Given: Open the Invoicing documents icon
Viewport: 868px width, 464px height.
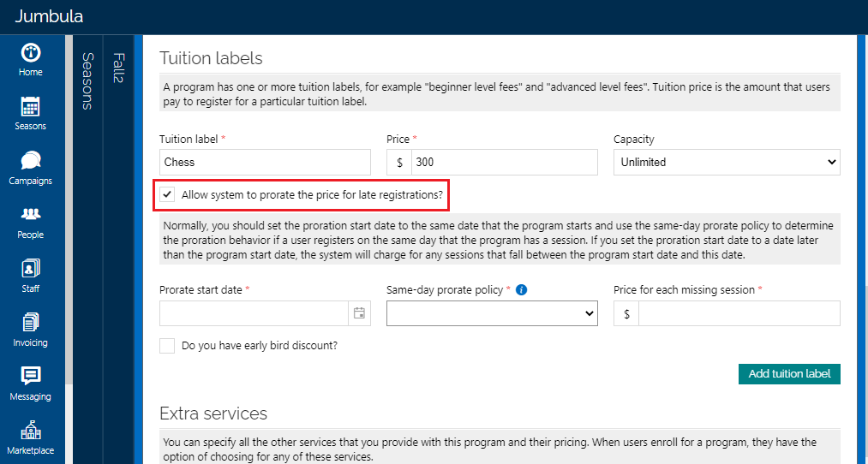Looking at the screenshot, I should 31,322.
